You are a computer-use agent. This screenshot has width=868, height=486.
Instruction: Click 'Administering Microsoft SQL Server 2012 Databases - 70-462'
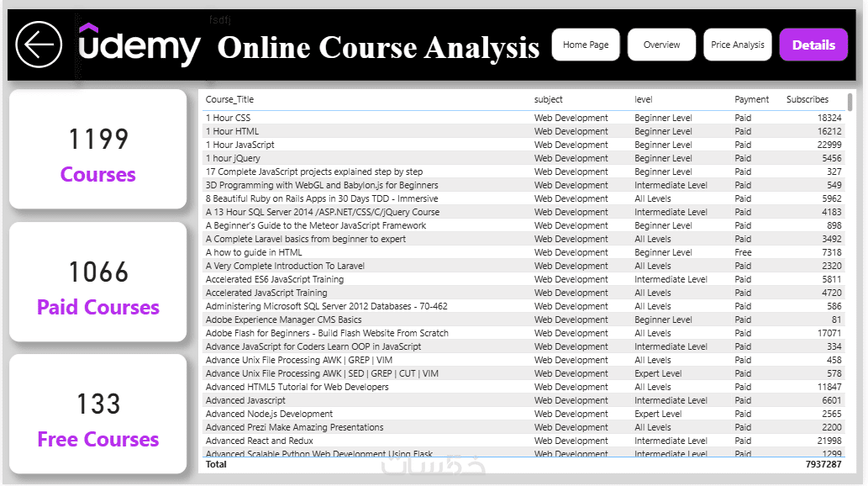tap(326, 306)
